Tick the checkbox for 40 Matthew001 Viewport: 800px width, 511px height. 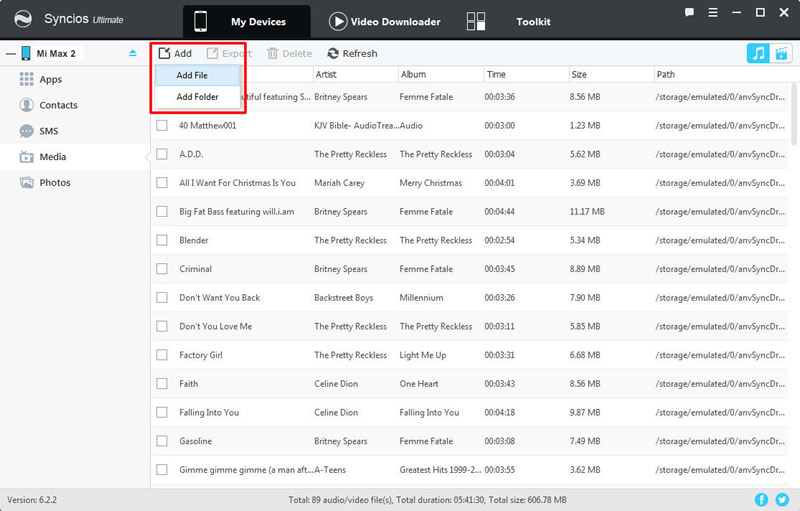[x=162, y=125]
